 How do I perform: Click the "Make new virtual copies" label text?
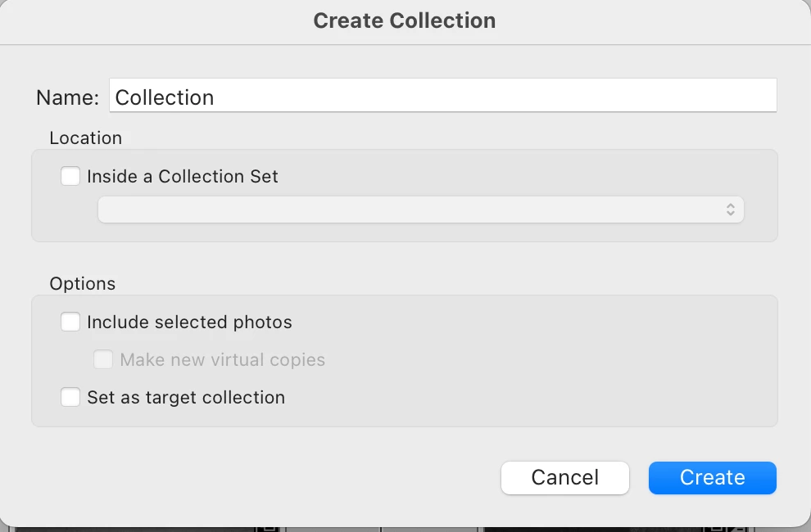tap(223, 359)
